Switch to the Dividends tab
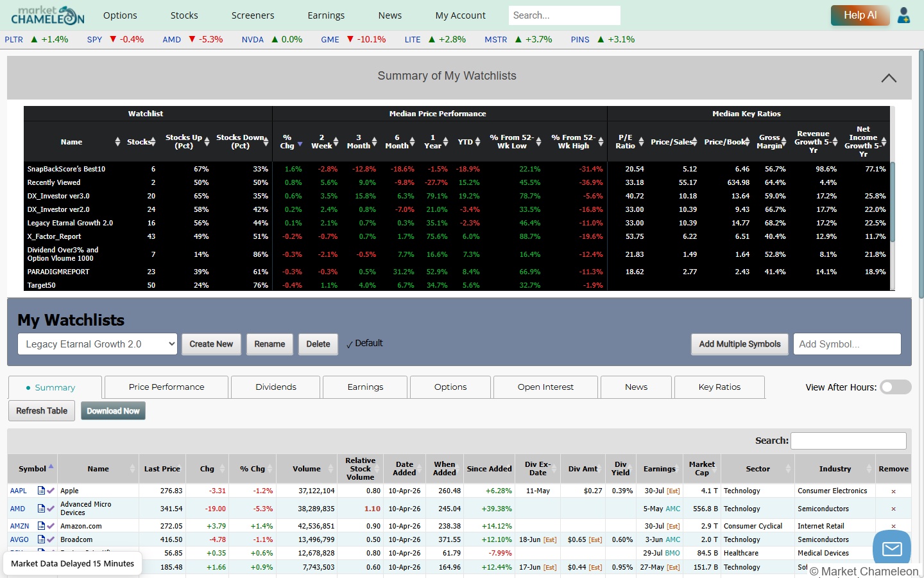The height and width of the screenshot is (578, 924). pos(276,387)
